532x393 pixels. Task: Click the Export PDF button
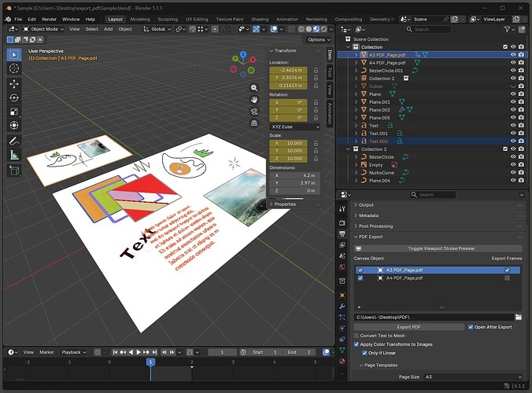[x=409, y=327]
